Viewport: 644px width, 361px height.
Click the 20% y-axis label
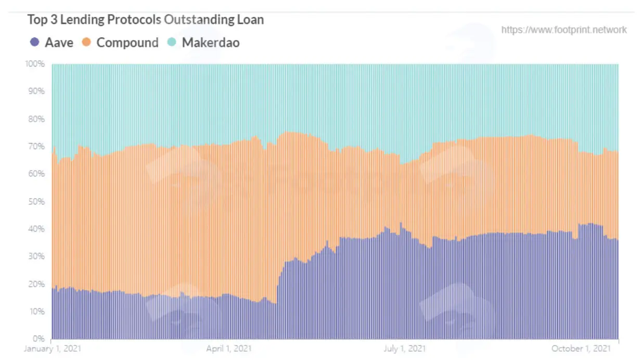(37, 284)
